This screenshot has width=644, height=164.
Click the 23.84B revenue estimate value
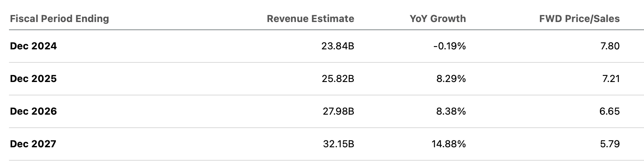(338, 46)
